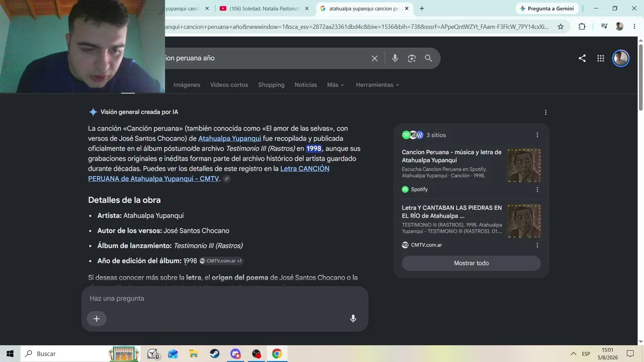This screenshot has height=362, width=644.
Task: Bookmark this page with the star
Action: click(x=560, y=27)
